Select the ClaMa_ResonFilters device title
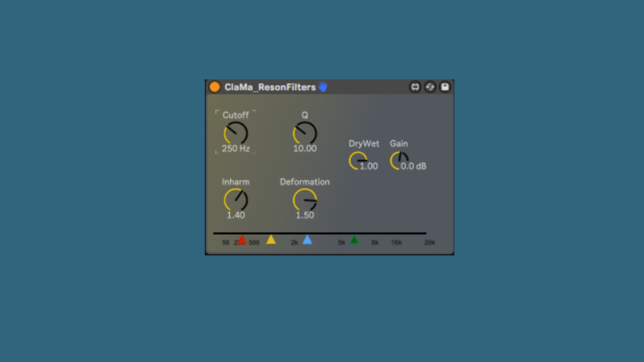The image size is (644, 362). point(270,87)
